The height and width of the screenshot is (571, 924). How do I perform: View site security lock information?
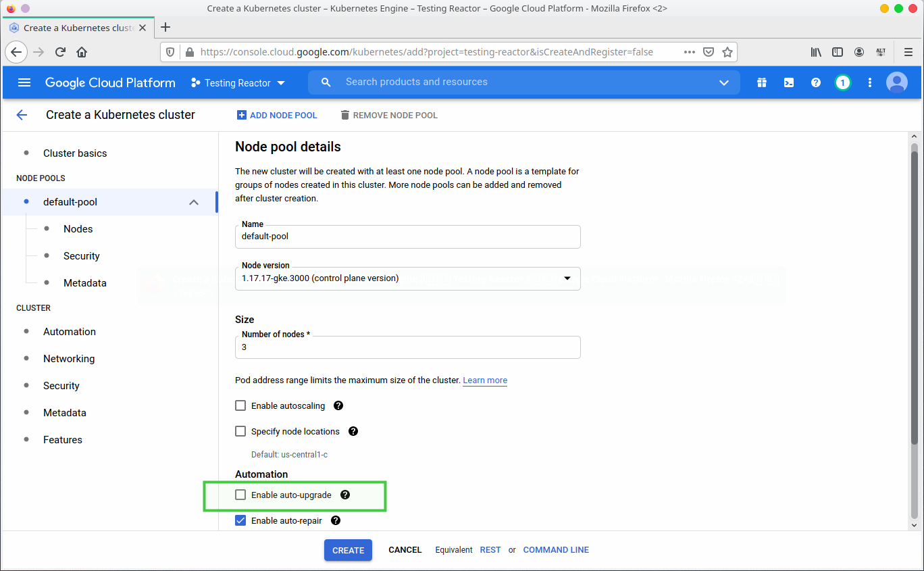click(x=189, y=52)
